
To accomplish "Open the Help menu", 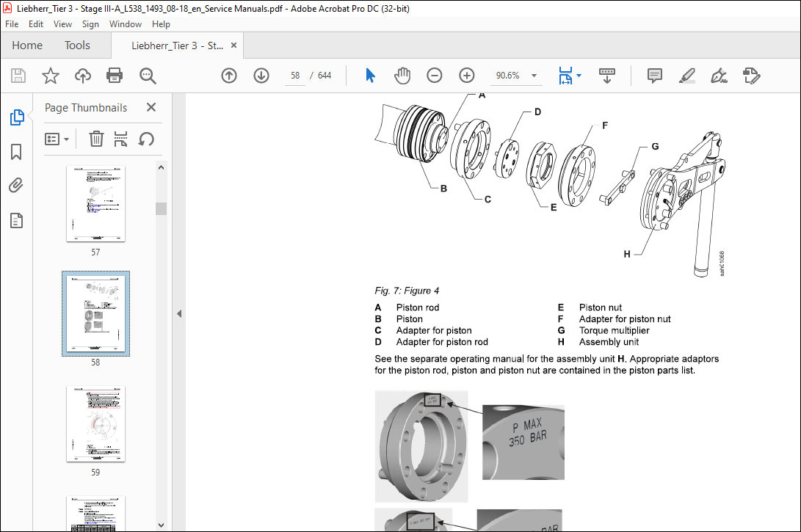I will [x=161, y=24].
